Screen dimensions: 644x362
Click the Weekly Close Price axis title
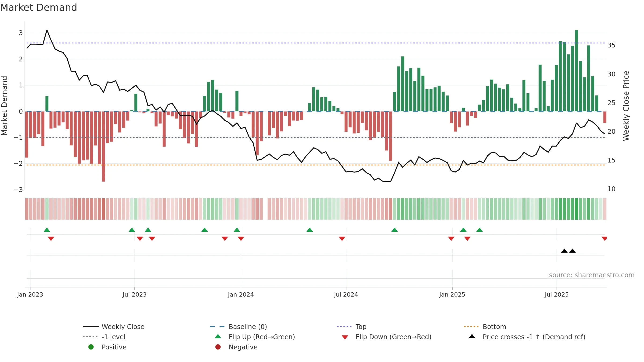click(x=626, y=106)
